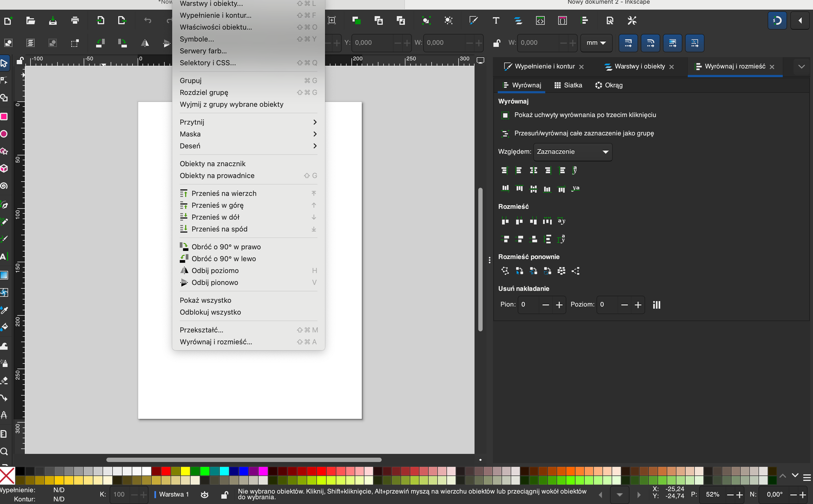Select the Text tool in toolbox
813x504 pixels.
click(x=3, y=257)
